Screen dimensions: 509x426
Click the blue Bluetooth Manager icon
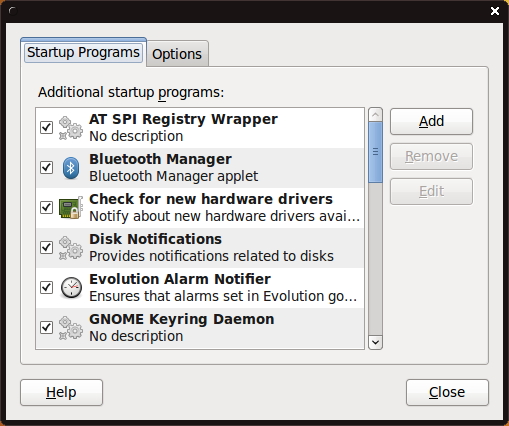click(71, 168)
